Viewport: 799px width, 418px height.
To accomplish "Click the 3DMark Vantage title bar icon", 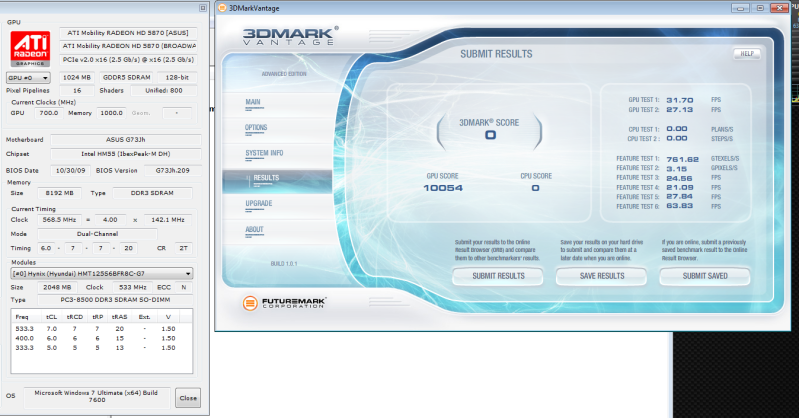I will (x=222, y=8).
